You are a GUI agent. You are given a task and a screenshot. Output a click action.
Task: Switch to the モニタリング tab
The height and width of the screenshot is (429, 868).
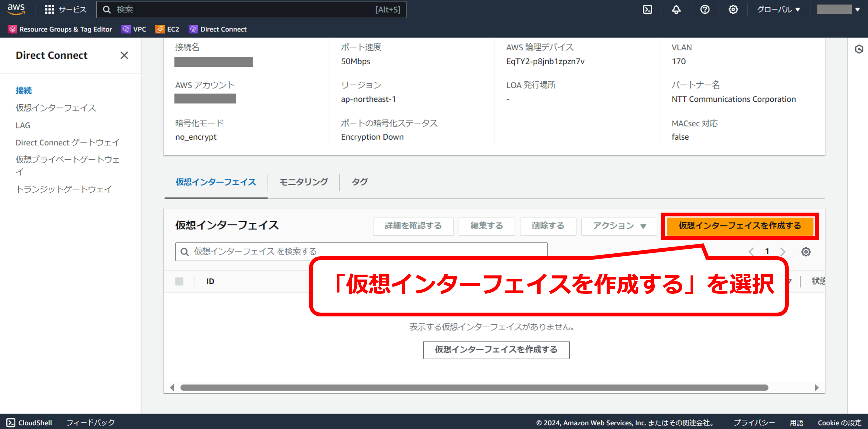(303, 182)
